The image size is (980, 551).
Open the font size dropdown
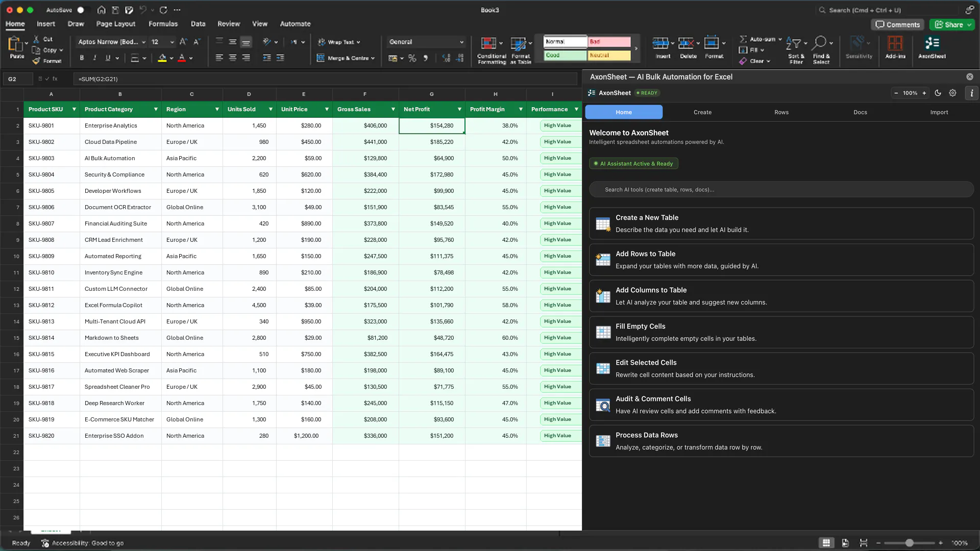coord(172,42)
